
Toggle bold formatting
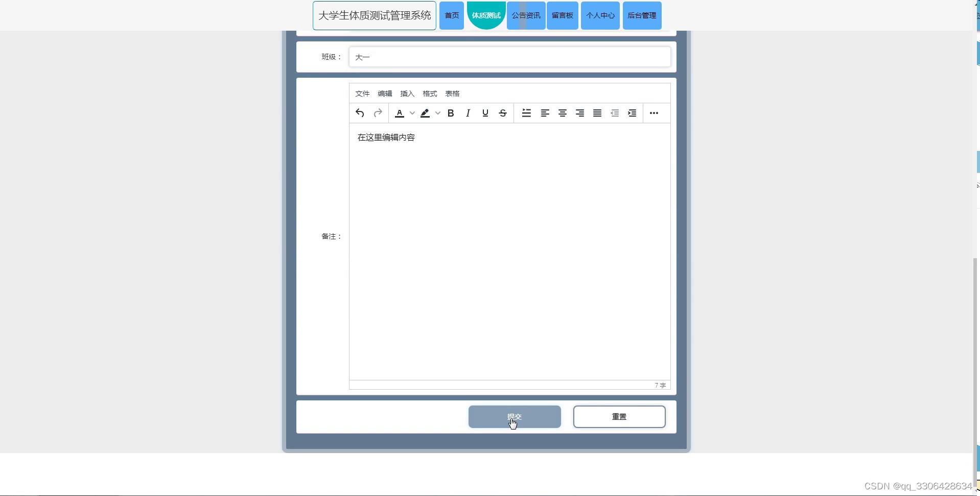[x=451, y=113]
